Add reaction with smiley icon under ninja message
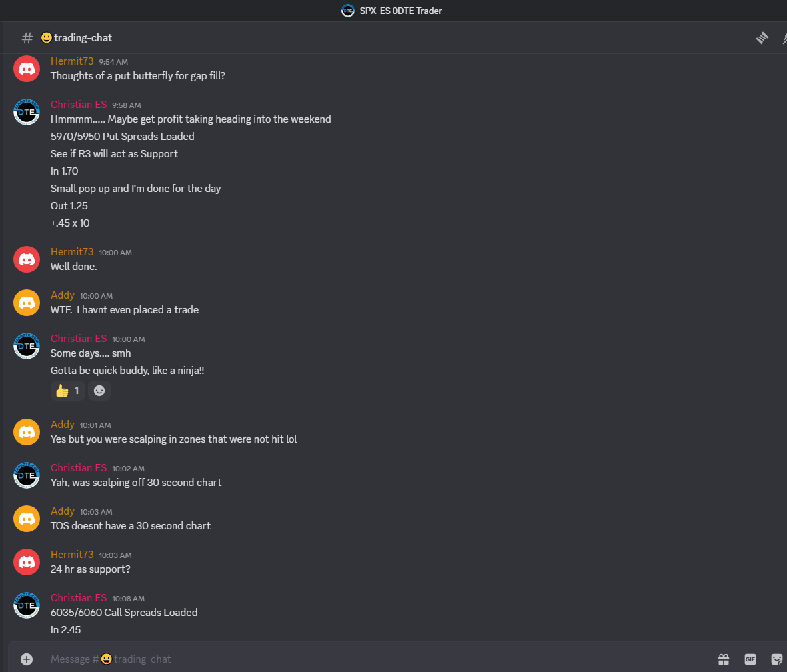The image size is (787, 672). pyautogui.click(x=99, y=391)
